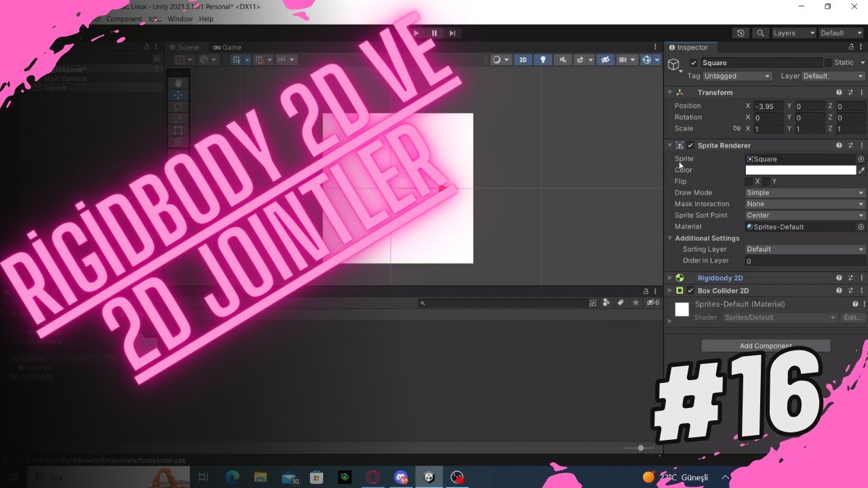Screen dimensions: 868x488
Task: Open Sorting Layer Default dropdown
Action: [806, 249]
